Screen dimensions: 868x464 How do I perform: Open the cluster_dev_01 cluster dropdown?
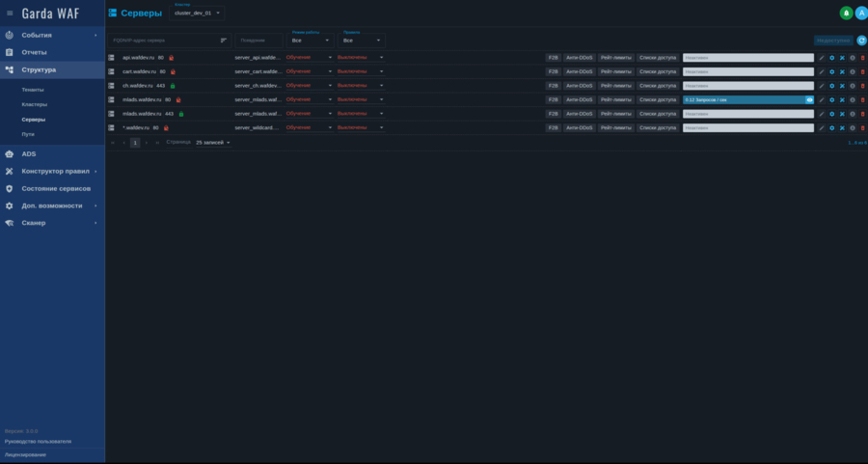(197, 13)
